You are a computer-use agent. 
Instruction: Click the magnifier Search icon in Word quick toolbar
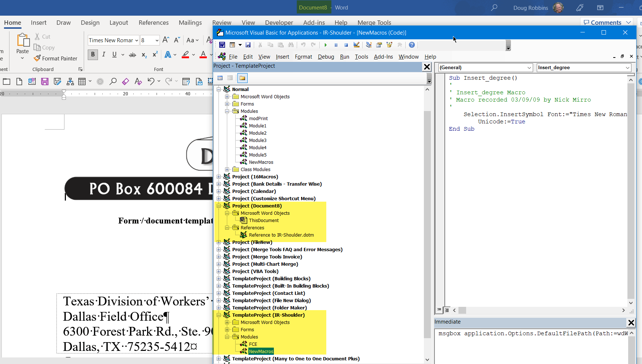point(113,82)
